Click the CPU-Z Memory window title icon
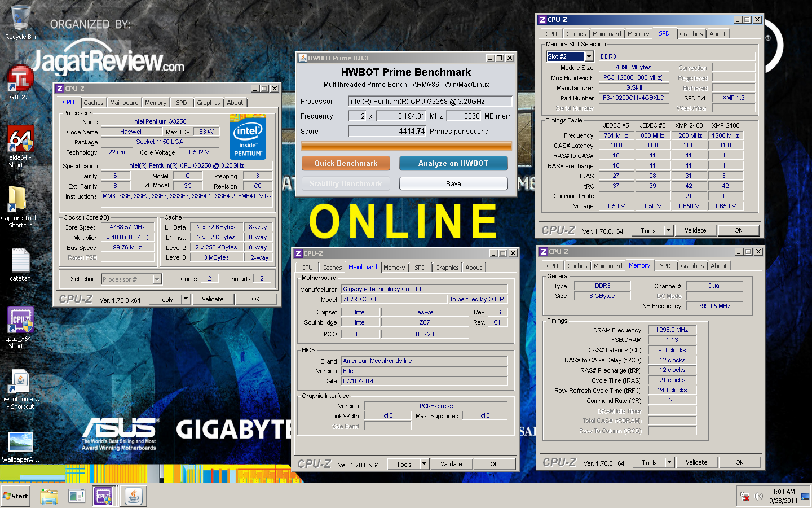Image resolution: width=812 pixels, height=508 pixels. [544, 252]
